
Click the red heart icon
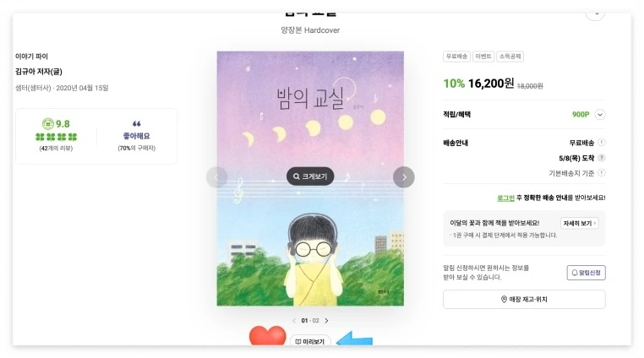coord(267,336)
